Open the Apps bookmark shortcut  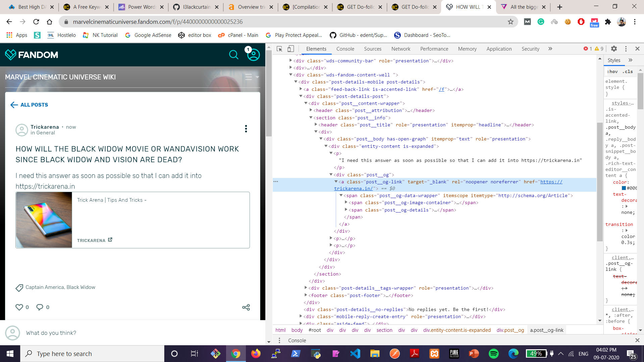click(x=17, y=35)
